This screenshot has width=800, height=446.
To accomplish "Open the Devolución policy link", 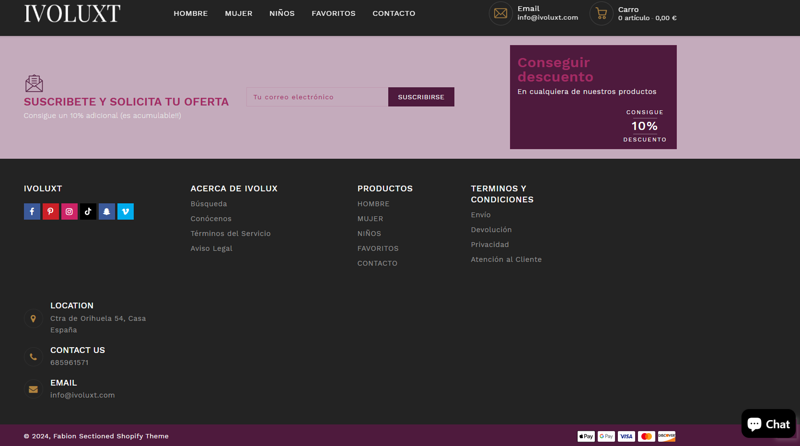I will [x=491, y=230].
